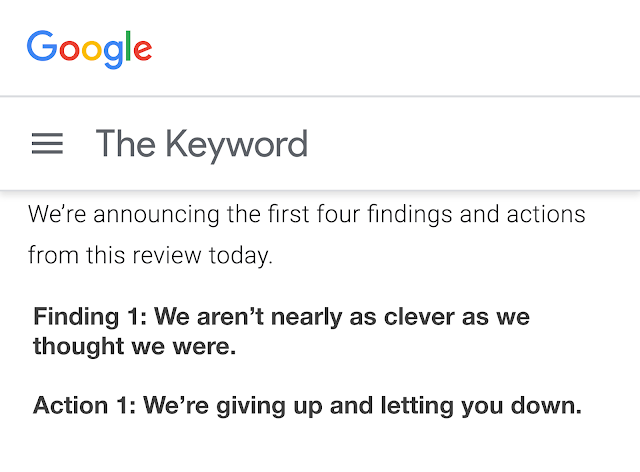Open The Keyword blog home title
Viewport: 640px width, 472px height.
point(202,145)
